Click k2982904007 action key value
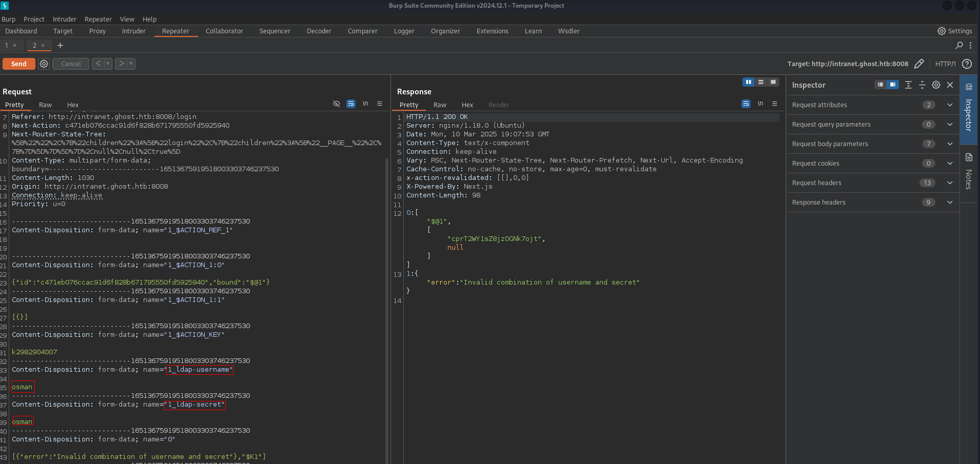Image resolution: width=980 pixels, height=464 pixels. click(34, 352)
